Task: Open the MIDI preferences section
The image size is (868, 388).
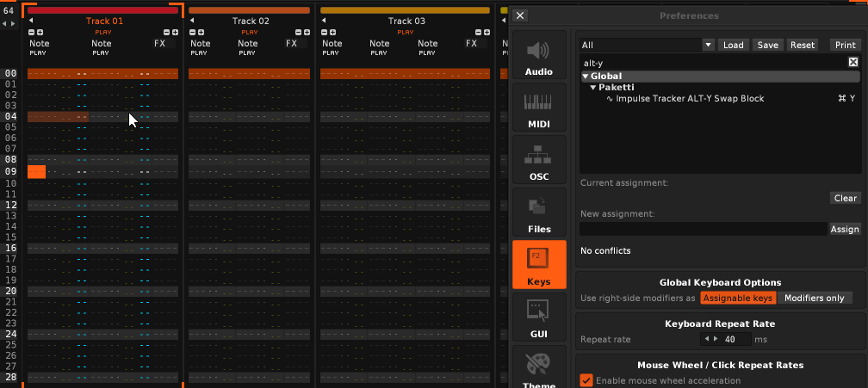Action: 539,108
